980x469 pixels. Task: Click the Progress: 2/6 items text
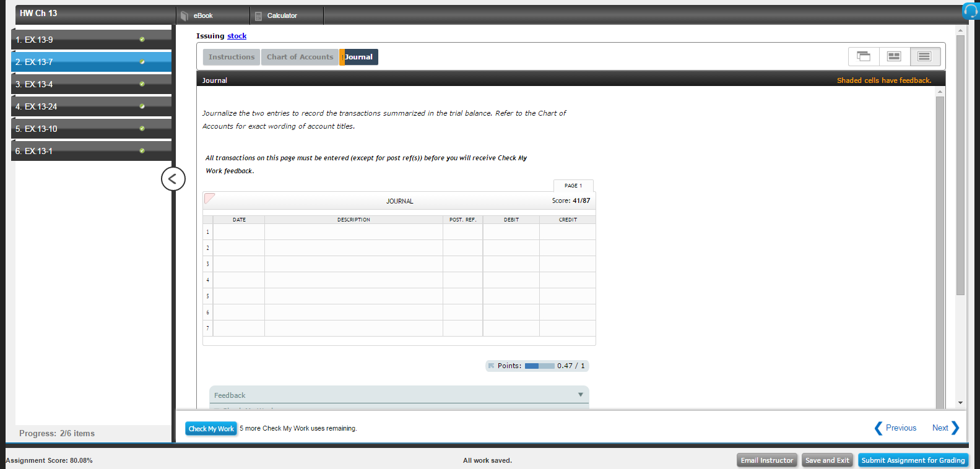tap(57, 433)
